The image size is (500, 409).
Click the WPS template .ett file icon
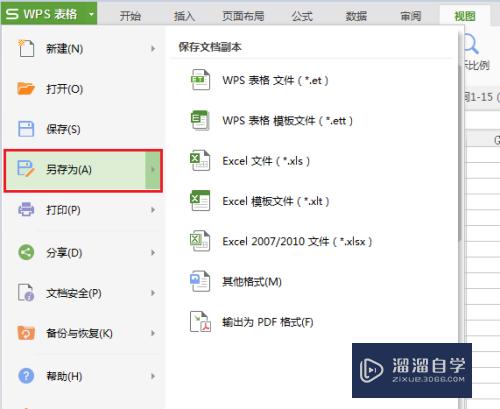200,120
